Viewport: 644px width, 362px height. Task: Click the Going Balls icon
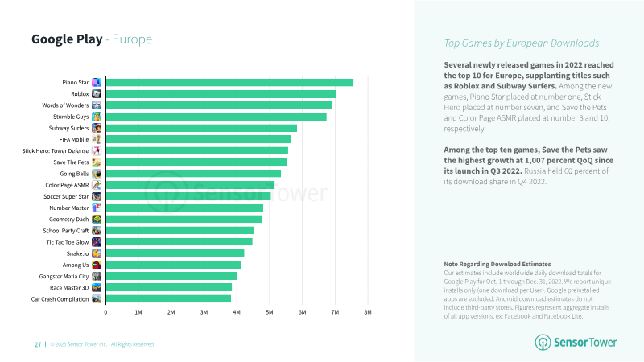click(x=97, y=174)
